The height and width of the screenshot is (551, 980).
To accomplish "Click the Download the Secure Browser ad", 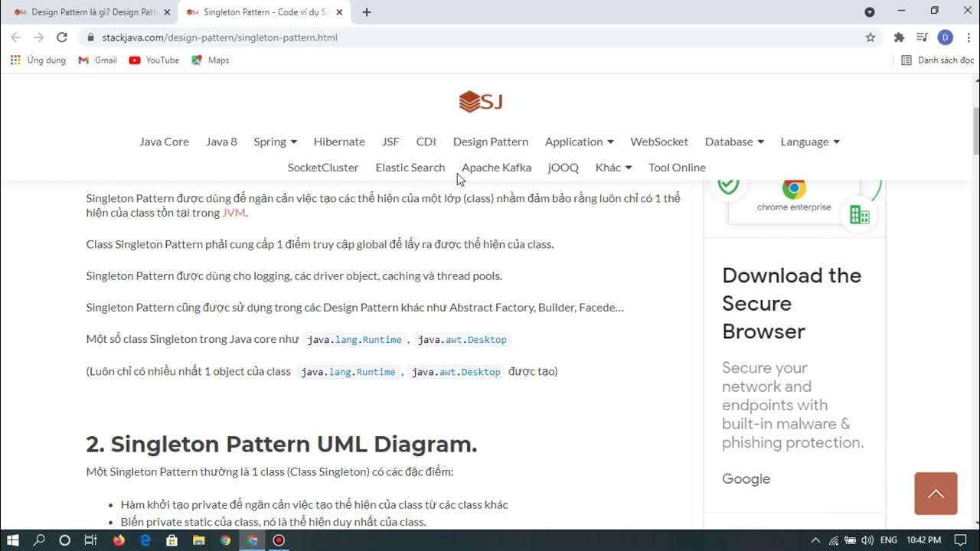I will tap(792, 303).
